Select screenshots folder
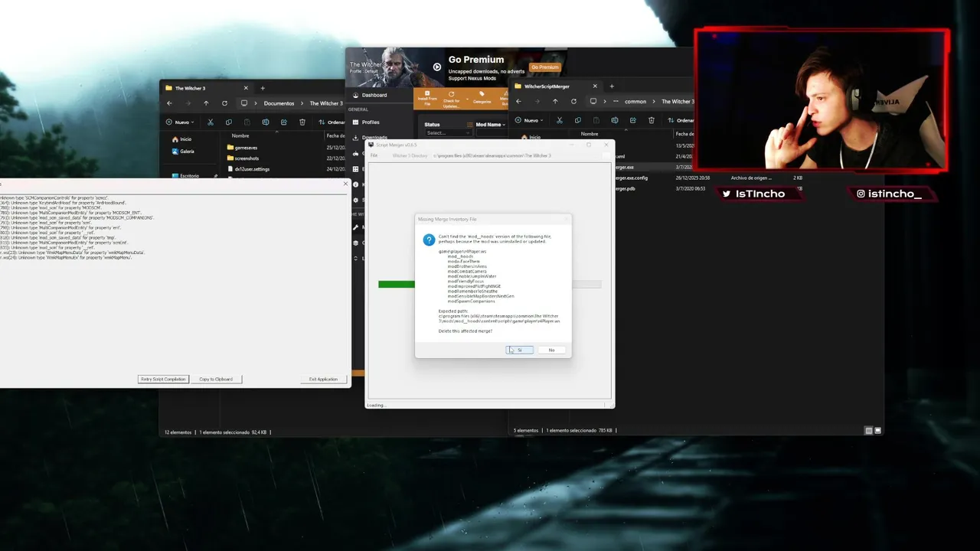Image resolution: width=980 pixels, height=551 pixels. point(243,158)
